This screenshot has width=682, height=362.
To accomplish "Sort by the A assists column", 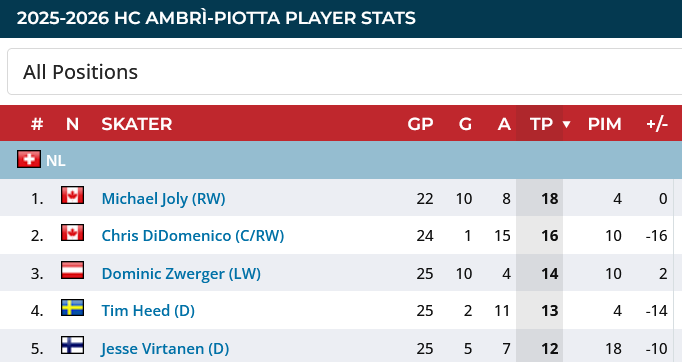I will 504,124.
